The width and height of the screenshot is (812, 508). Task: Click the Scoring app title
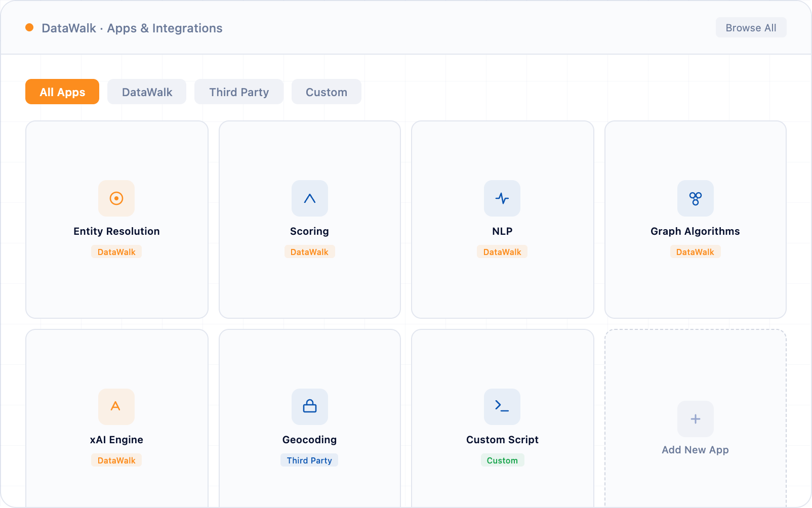coord(310,231)
